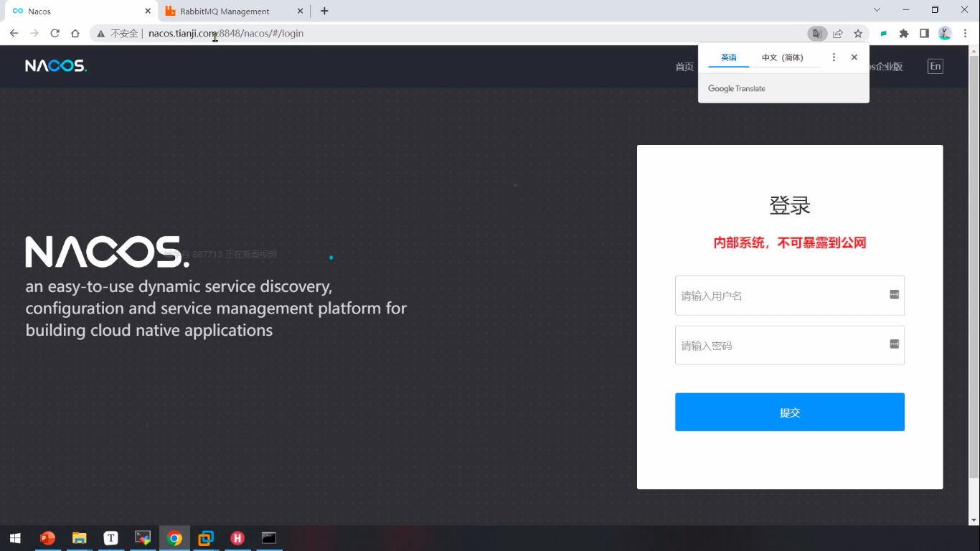Close the Google Translate popup
The image size is (980, 551).
pyautogui.click(x=854, y=57)
